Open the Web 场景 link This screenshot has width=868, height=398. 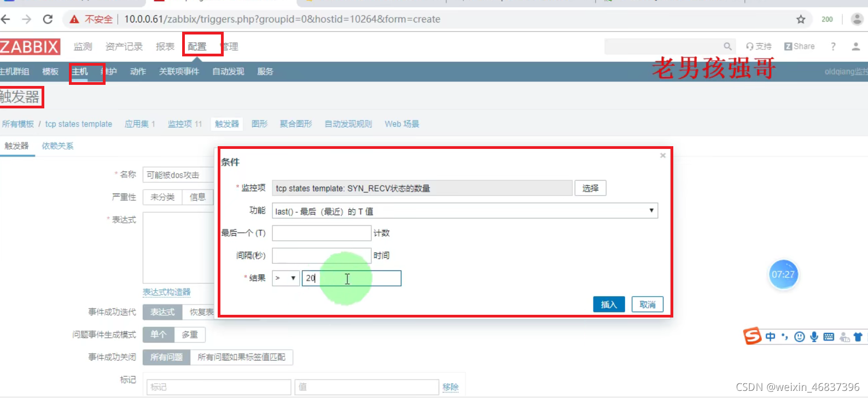[402, 124]
